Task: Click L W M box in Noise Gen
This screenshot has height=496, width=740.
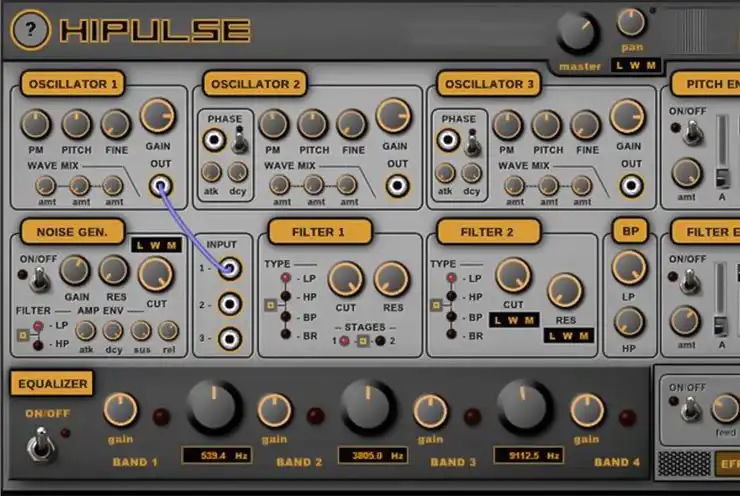Action: coord(156,245)
